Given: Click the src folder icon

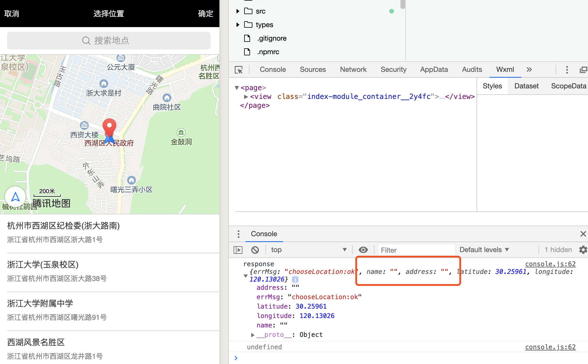Looking at the screenshot, I should click(x=248, y=11).
